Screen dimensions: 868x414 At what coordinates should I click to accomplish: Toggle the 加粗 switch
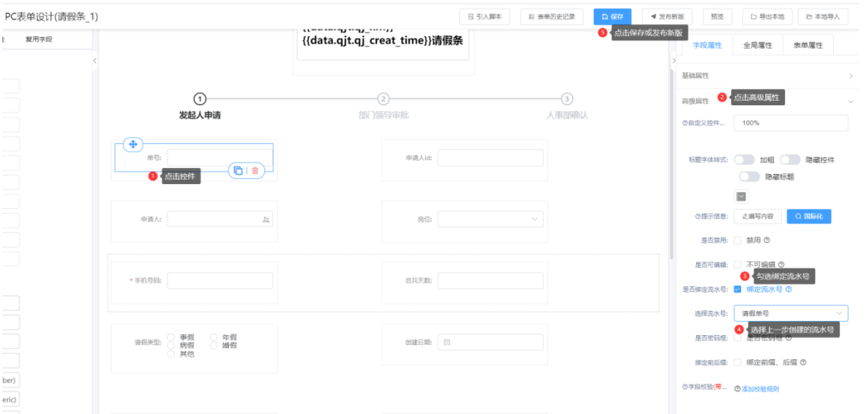[744, 160]
